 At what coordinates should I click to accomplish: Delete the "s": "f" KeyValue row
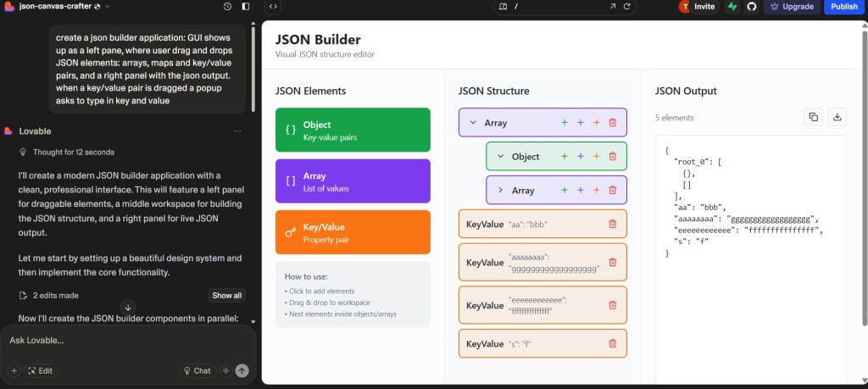[612, 343]
